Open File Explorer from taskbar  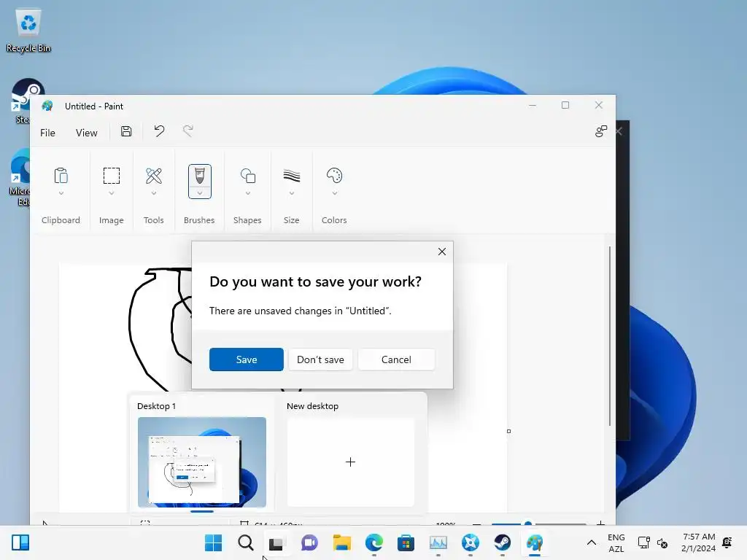click(342, 542)
